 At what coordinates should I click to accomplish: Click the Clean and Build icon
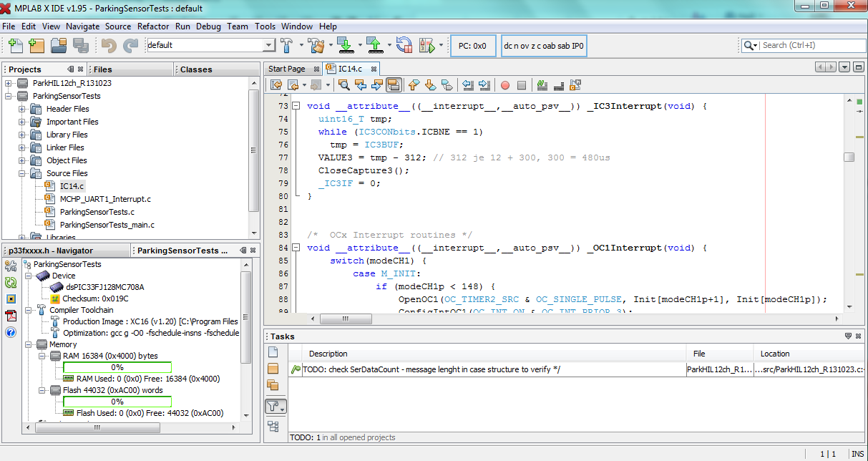pos(316,45)
